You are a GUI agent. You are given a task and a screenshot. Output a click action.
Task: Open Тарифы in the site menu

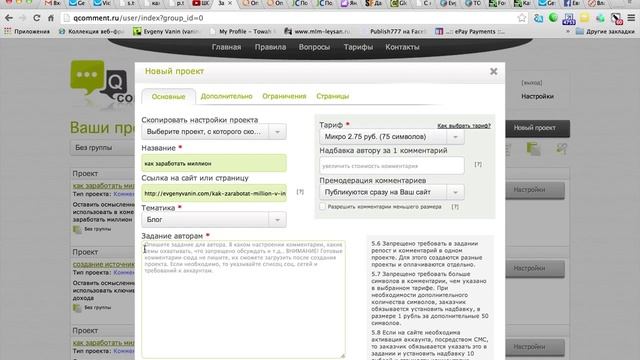pyautogui.click(x=358, y=47)
